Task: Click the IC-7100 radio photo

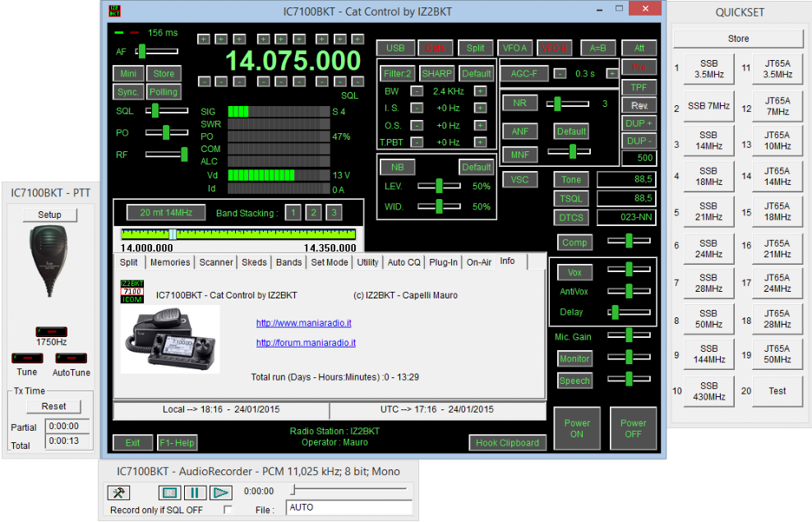Action: point(170,339)
